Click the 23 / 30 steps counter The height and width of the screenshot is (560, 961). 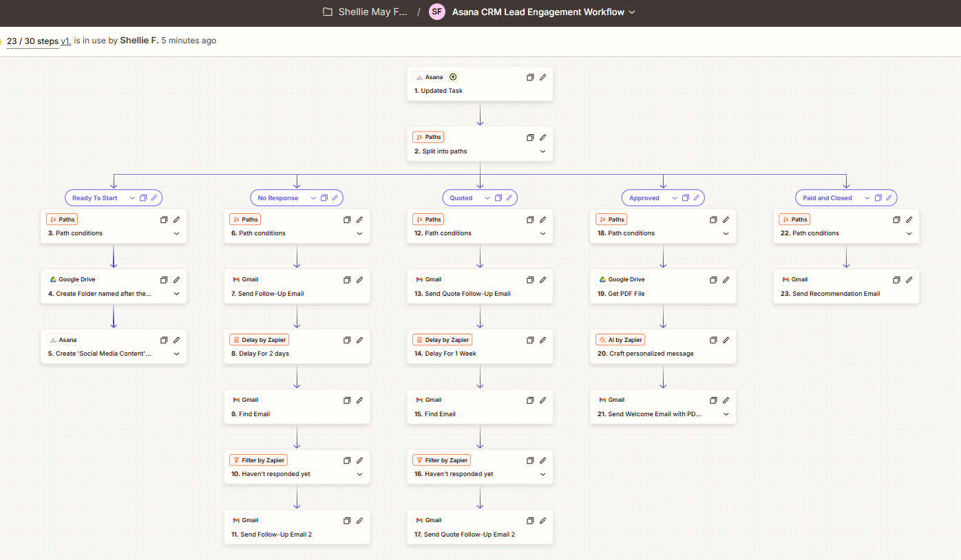pyautogui.click(x=32, y=41)
